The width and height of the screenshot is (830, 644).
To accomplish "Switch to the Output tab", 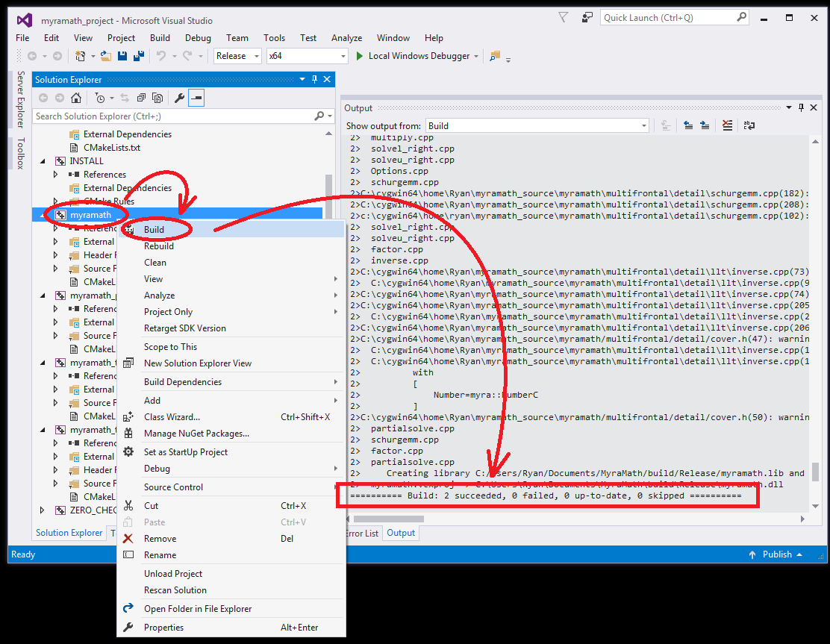I will [401, 533].
